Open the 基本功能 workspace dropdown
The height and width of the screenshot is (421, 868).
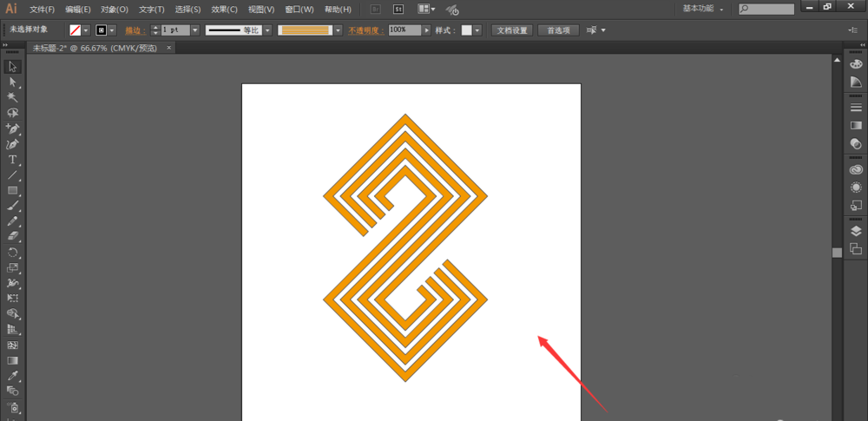[703, 10]
